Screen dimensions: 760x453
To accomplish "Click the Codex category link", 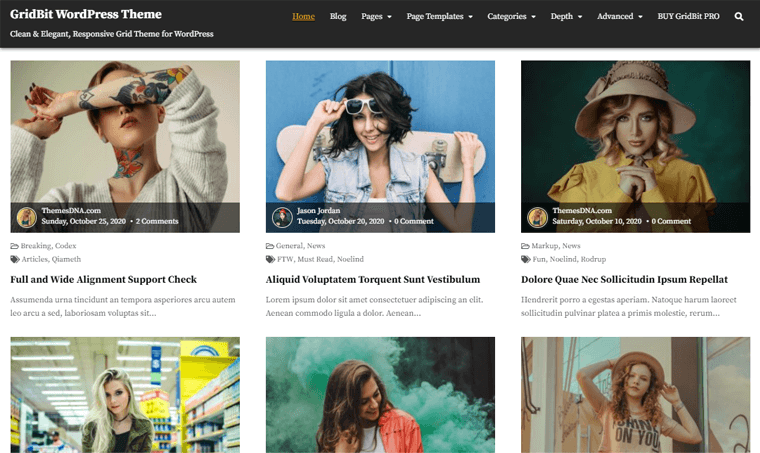I will 65,246.
